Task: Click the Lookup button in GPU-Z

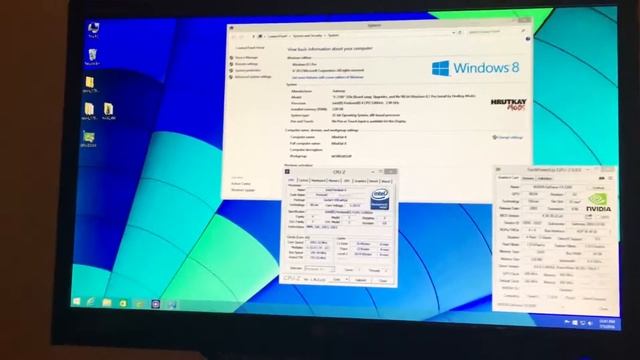Action: [598, 188]
